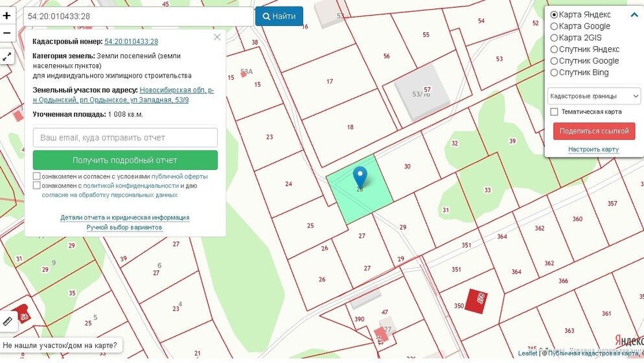The width and height of the screenshot is (644, 363).
Task: Select Спутник Bing imagery
Action: pos(554,73)
